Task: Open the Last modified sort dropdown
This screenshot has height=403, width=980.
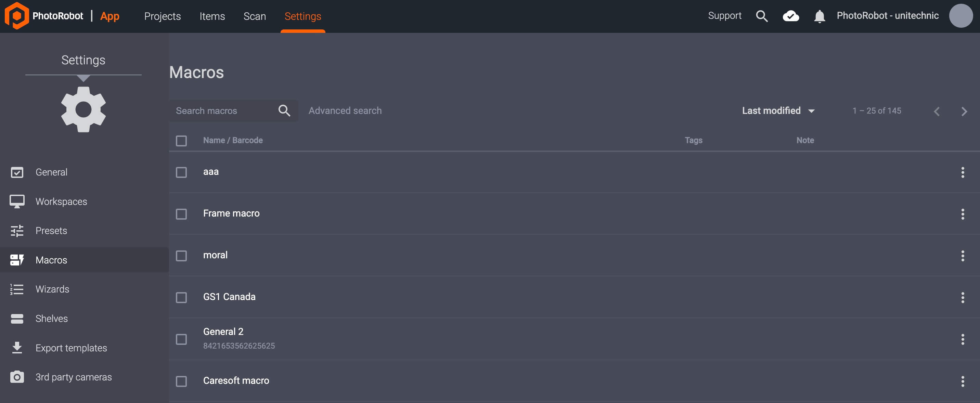Action: 778,110
